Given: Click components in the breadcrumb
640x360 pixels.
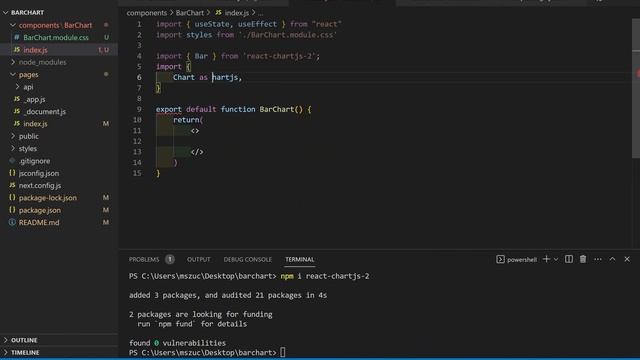Looking at the screenshot, I should click(147, 13).
